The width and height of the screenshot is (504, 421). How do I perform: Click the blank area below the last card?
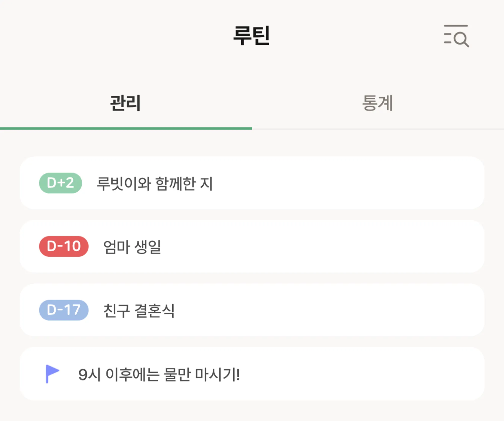[252, 411]
